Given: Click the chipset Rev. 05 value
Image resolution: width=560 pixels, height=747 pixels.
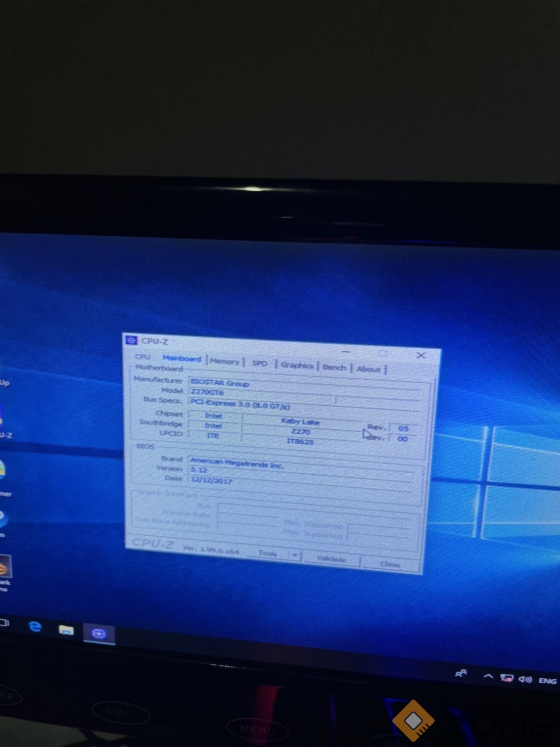Looking at the screenshot, I should 403,429.
